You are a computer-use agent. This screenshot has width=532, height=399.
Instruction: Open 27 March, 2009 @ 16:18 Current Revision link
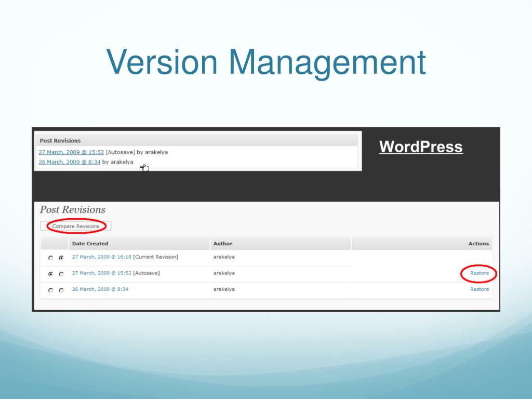tap(101, 257)
